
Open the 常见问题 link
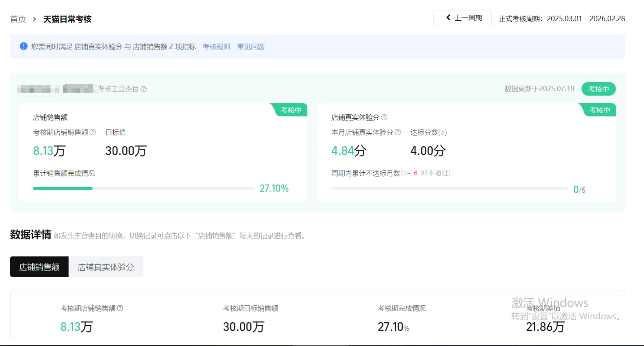click(x=251, y=47)
